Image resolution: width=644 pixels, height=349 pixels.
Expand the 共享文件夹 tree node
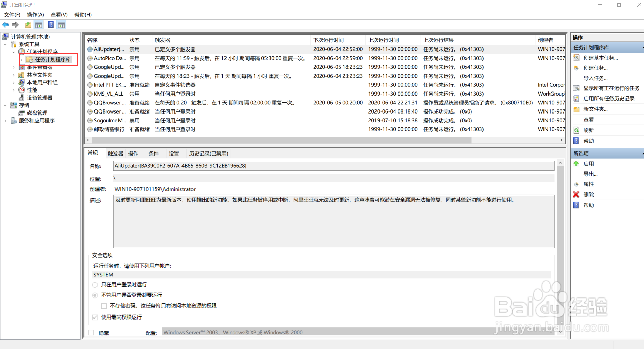click(14, 75)
